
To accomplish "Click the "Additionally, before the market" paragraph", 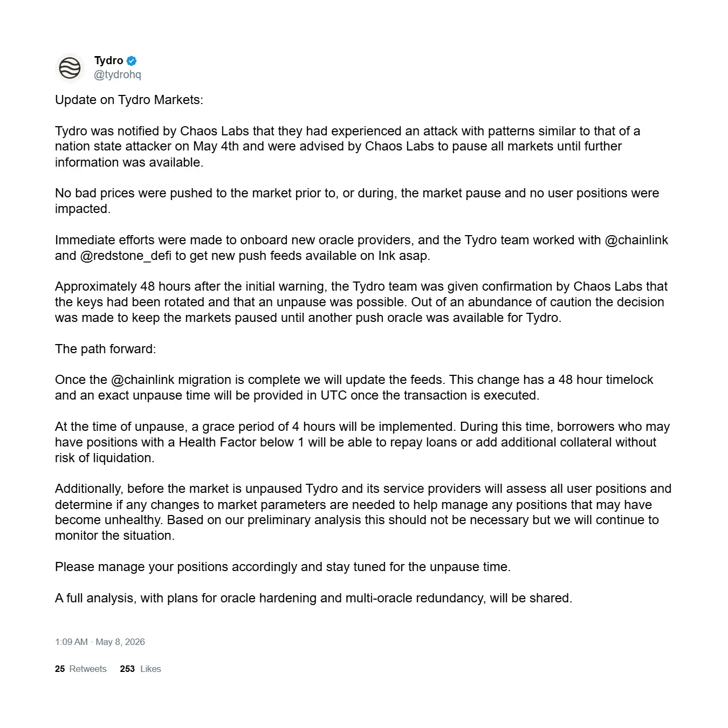I will 363,512.
